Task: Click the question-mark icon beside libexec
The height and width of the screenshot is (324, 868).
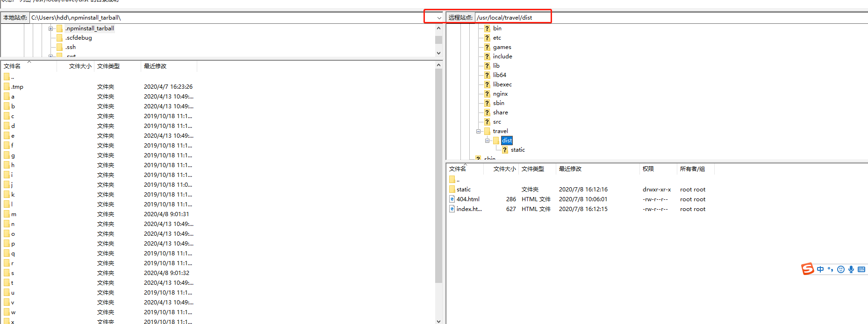Action: 487,85
